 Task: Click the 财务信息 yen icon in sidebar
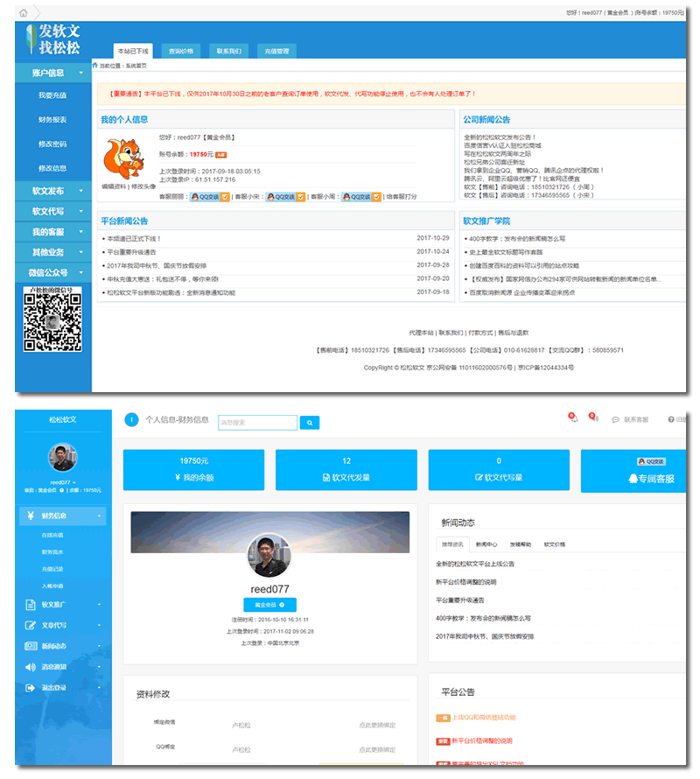coord(31,516)
